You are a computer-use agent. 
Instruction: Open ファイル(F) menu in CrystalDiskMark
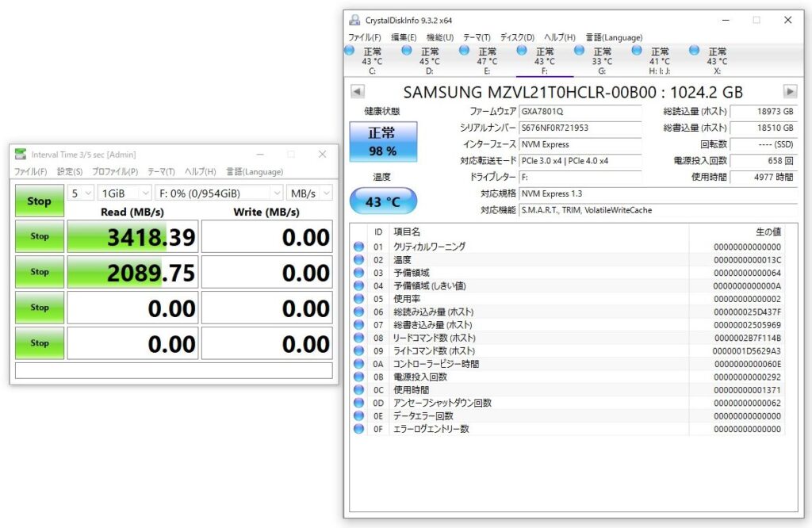pos(31,171)
